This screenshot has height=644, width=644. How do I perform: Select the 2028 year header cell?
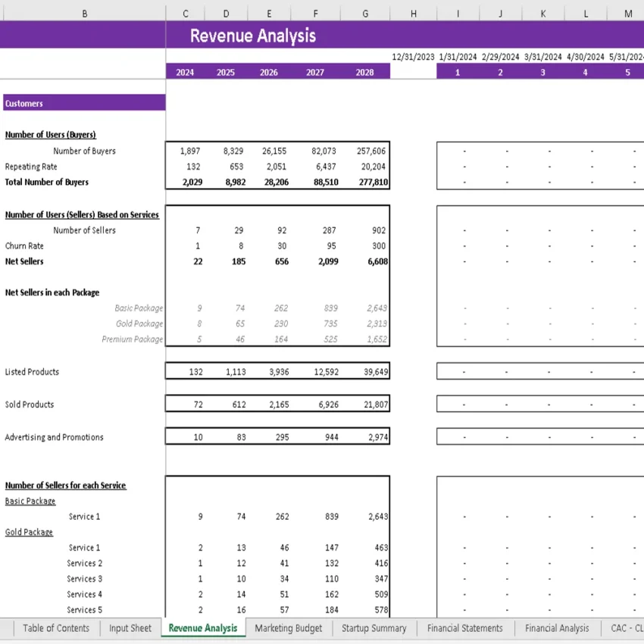365,72
